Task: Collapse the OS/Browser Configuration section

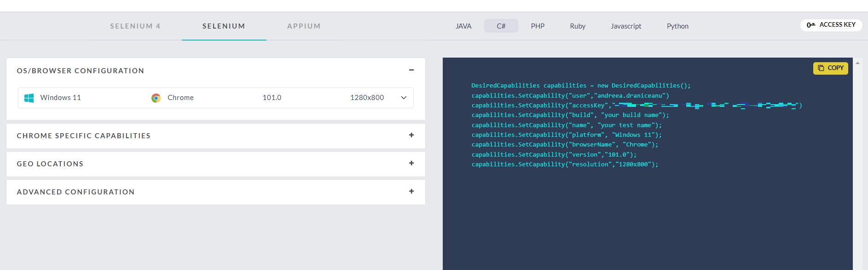Action: pyautogui.click(x=411, y=70)
